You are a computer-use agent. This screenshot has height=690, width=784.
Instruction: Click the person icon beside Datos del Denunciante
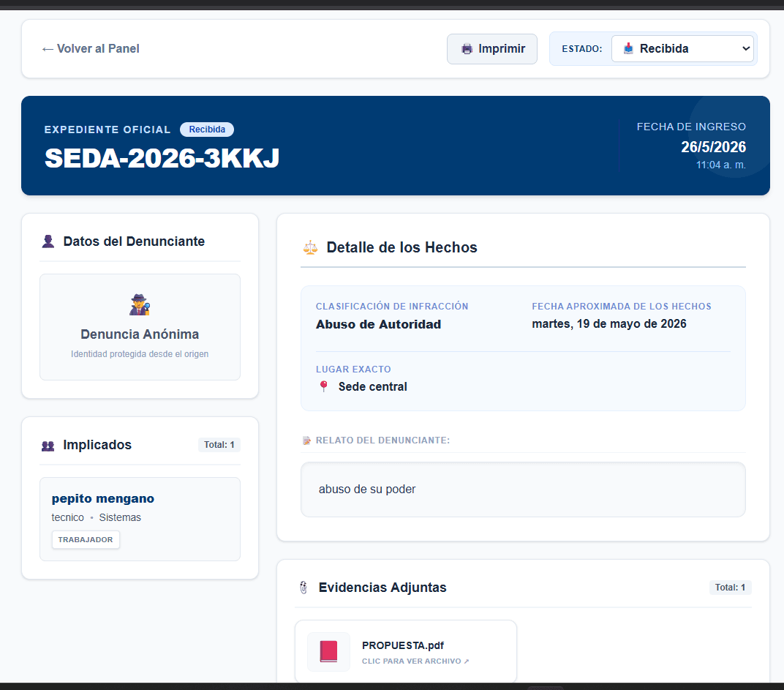coord(48,241)
